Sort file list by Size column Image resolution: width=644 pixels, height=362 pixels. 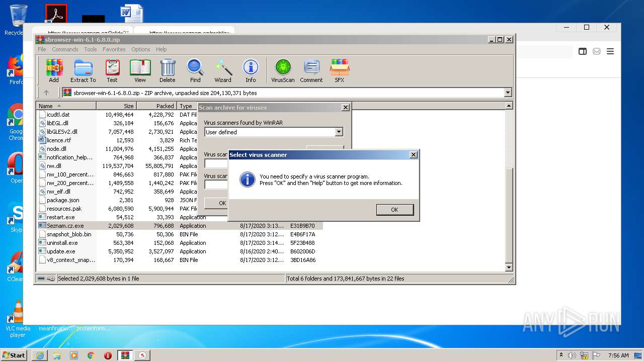tap(116, 106)
